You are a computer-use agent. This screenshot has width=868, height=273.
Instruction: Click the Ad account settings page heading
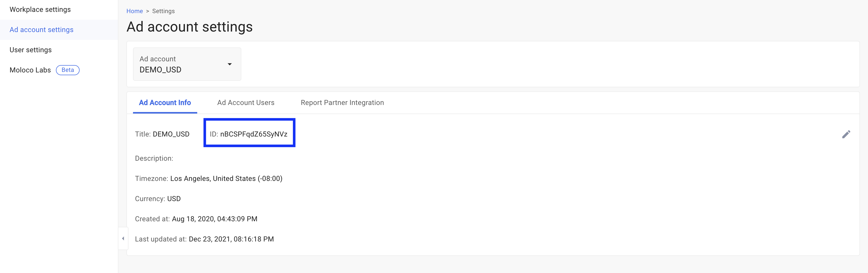tap(189, 27)
